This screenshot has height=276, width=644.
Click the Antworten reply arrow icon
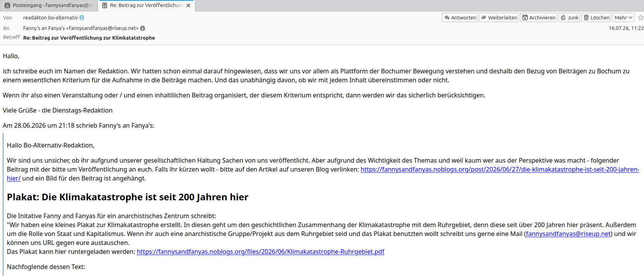tap(447, 17)
